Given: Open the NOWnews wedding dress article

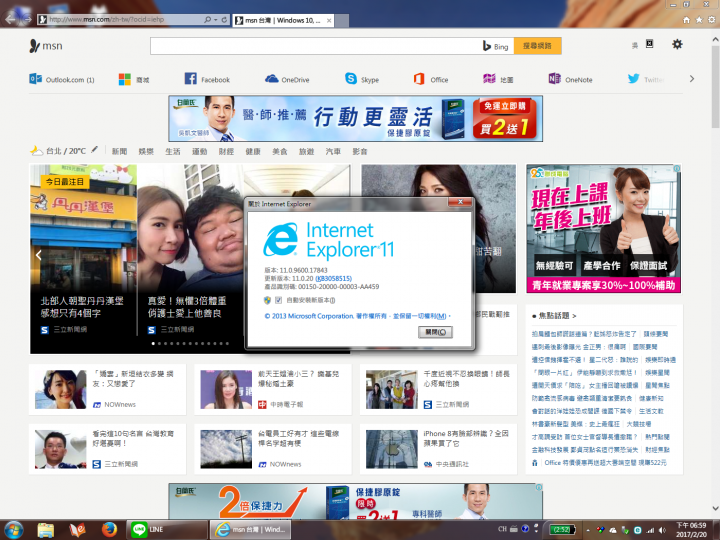Looking at the screenshot, I should click(x=108, y=389).
